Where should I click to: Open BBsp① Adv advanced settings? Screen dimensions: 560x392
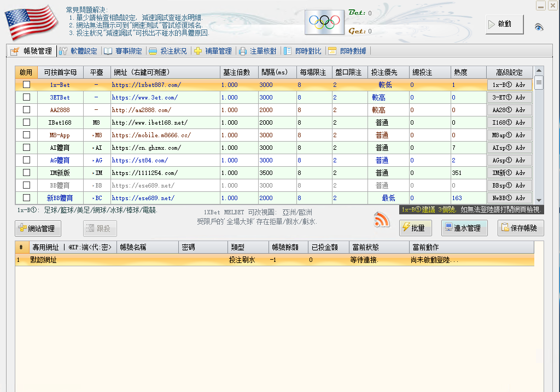[509, 185]
